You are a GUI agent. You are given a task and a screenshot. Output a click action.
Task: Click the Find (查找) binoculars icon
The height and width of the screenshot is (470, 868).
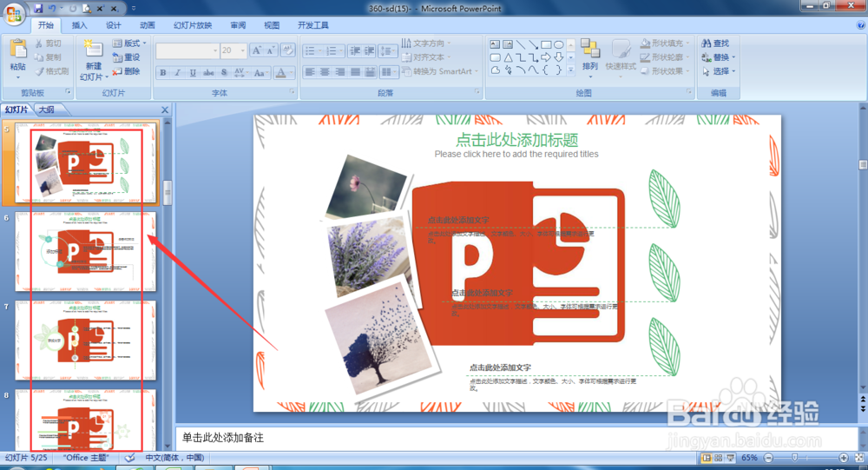coord(707,43)
